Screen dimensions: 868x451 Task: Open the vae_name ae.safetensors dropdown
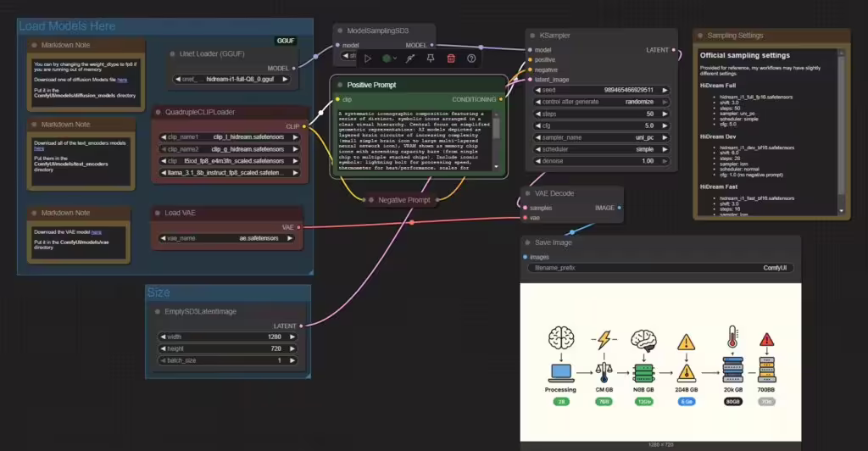[227, 238]
